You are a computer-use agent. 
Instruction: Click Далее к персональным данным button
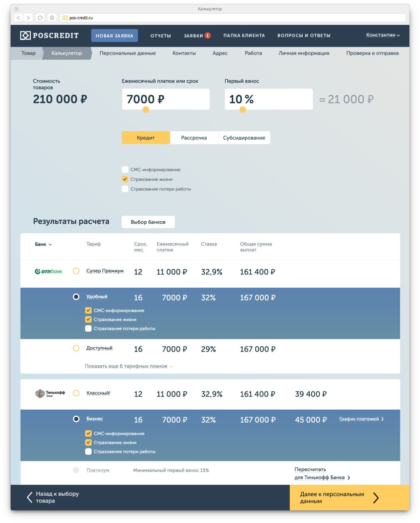(349, 497)
